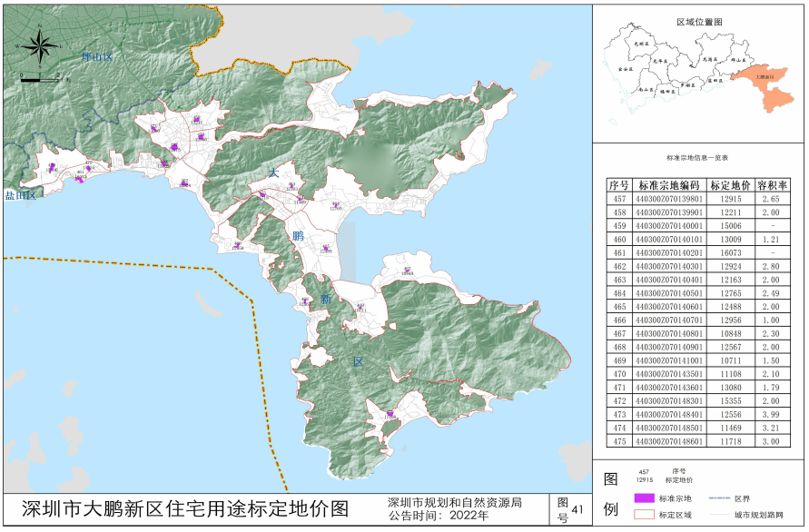The height and width of the screenshot is (532, 809).
Task: Click the map scale bar
Action: (x=39, y=80)
